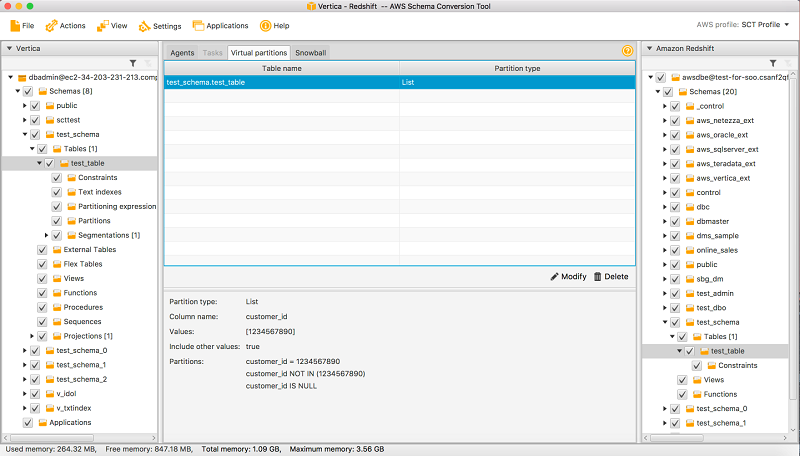Image resolution: width=800 pixels, height=456 pixels.
Task: Switch to the Snowball tab
Action: (310, 53)
